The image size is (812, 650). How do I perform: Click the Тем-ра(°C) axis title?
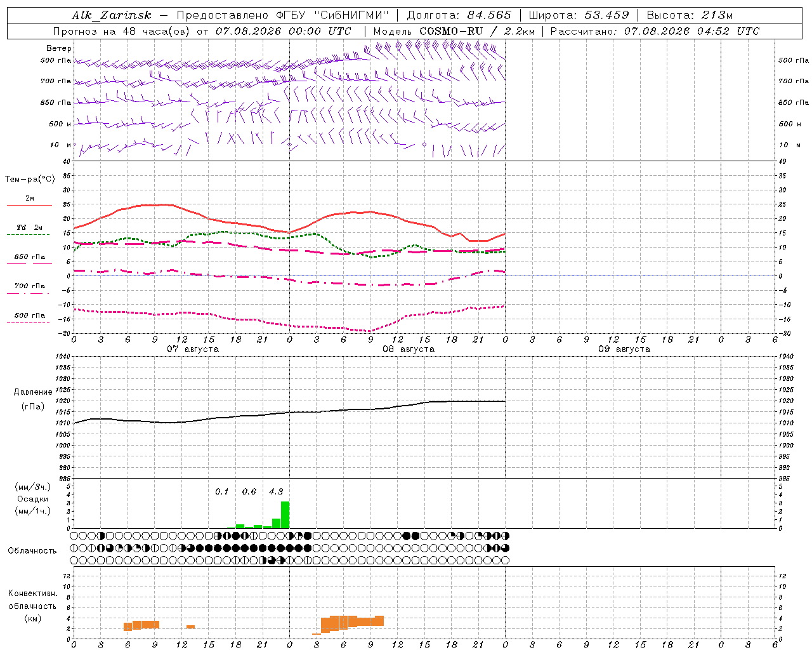30,180
